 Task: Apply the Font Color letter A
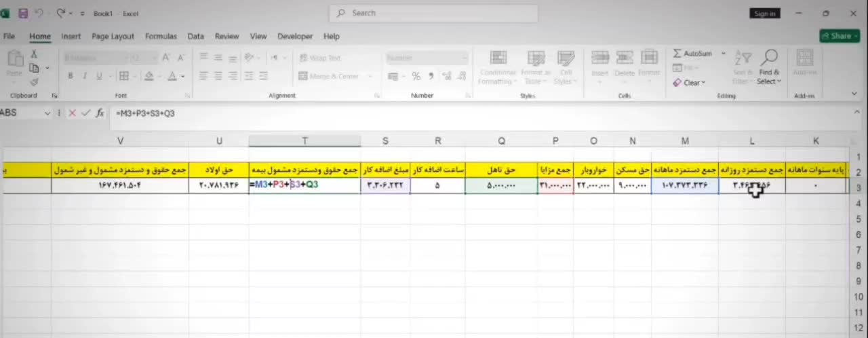click(172, 76)
